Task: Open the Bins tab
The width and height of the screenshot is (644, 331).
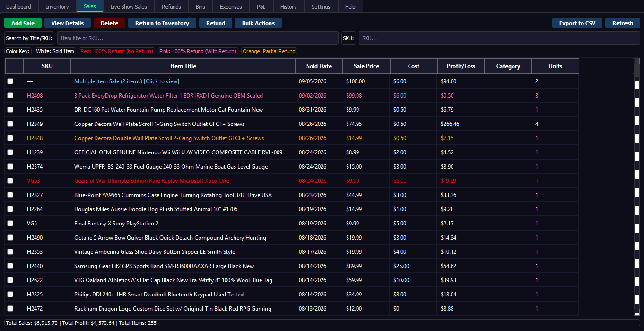Action: coord(200,7)
